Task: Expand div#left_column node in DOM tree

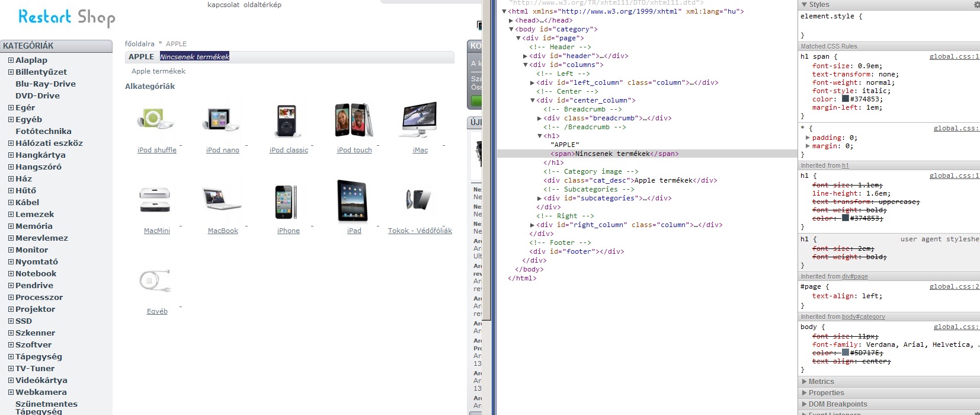Action: [x=532, y=82]
